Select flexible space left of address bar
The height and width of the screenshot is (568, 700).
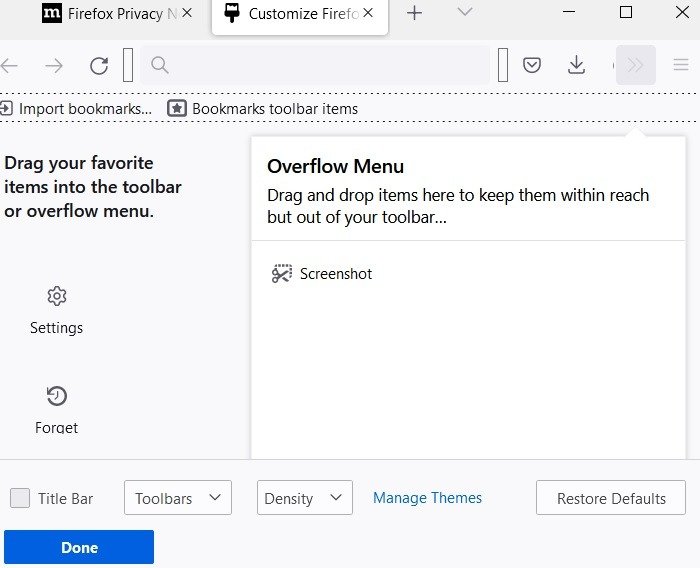pos(128,65)
